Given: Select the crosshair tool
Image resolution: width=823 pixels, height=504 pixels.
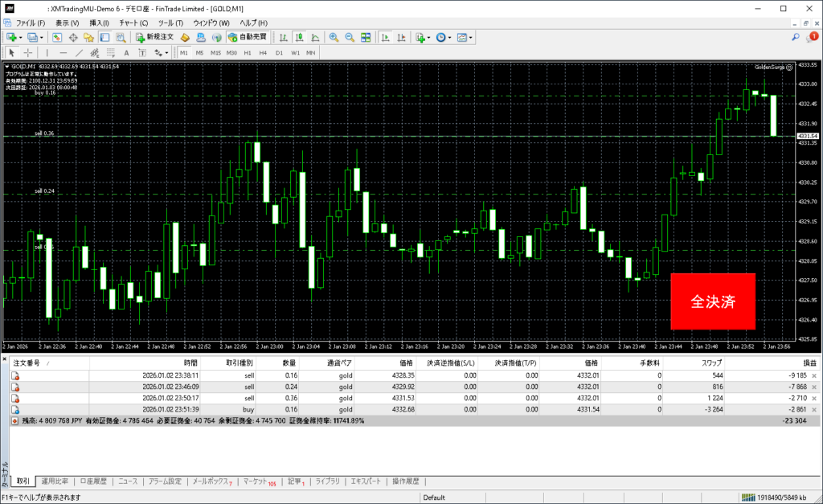Looking at the screenshot, I should click(28, 53).
